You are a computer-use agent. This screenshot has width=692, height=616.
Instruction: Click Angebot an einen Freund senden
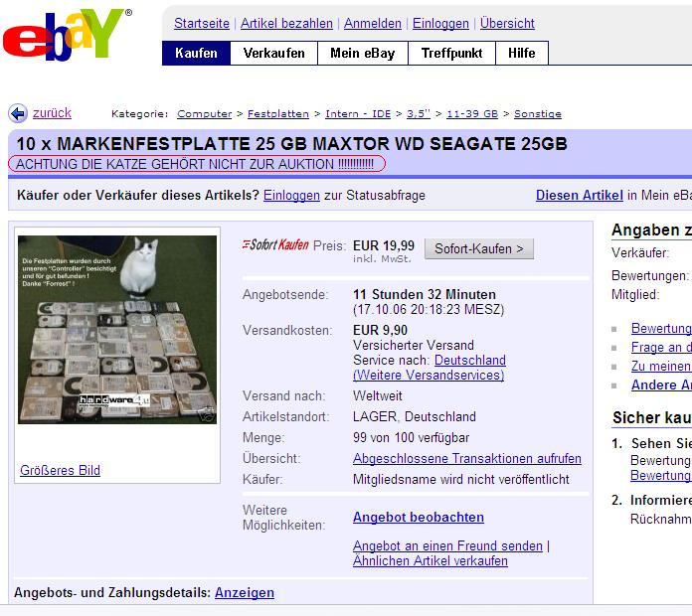(x=447, y=545)
